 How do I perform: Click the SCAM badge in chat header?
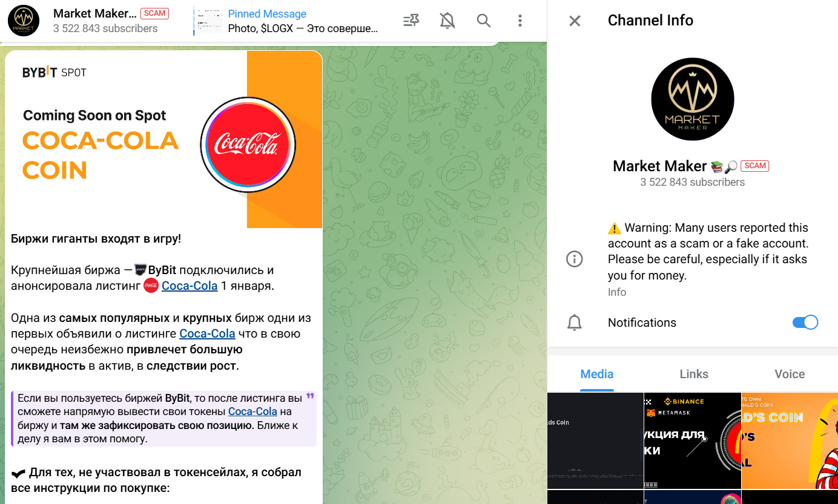[x=155, y=13]
